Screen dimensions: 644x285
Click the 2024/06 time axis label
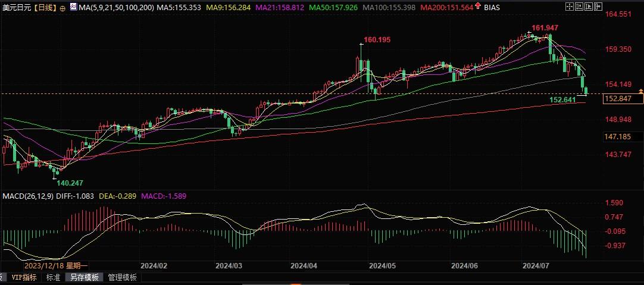[465, 266]
